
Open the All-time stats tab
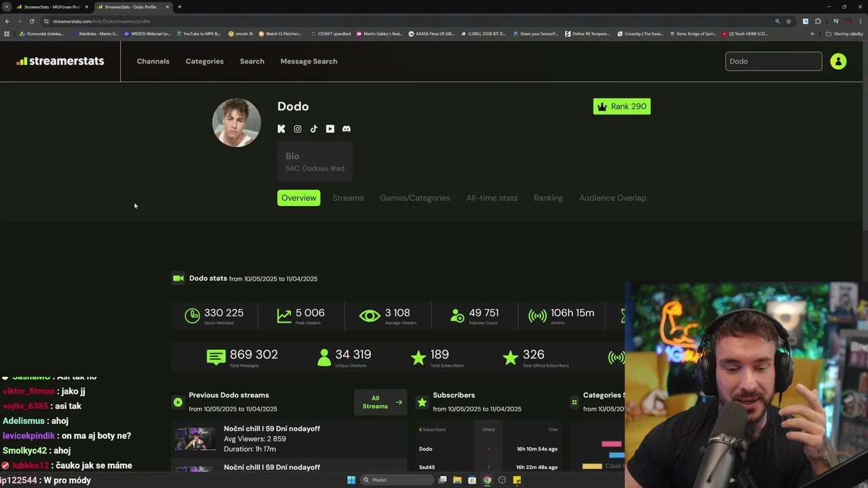point(492,198)
